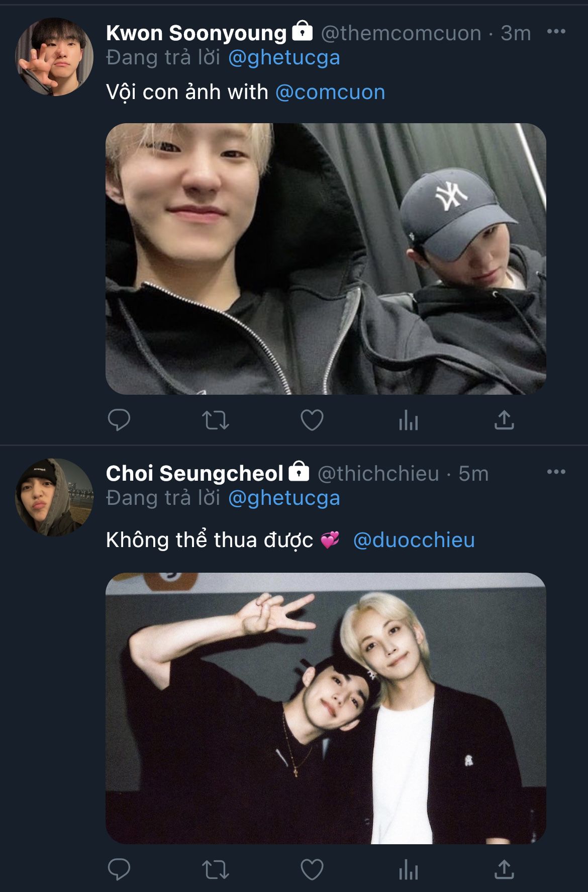
Task: View analytics for Choi Seungcheol's tweet
Action: tap(408, 869)
